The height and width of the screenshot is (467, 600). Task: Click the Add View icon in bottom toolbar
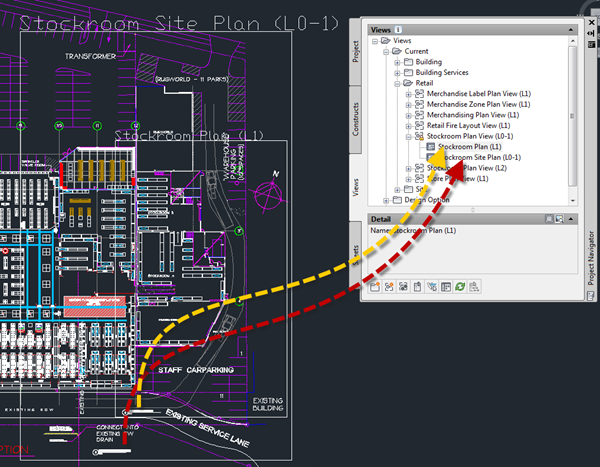click(x=390, y=287)
